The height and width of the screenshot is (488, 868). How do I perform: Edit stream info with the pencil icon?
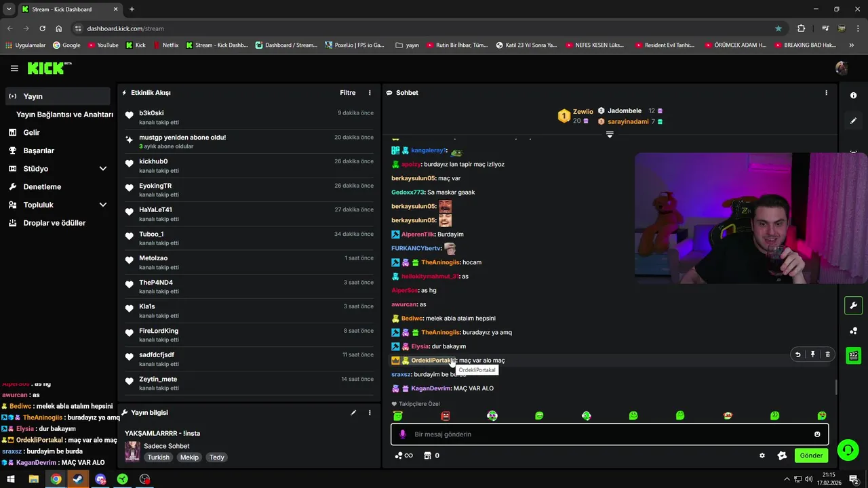pyautogui.click(x=353, y=412)
